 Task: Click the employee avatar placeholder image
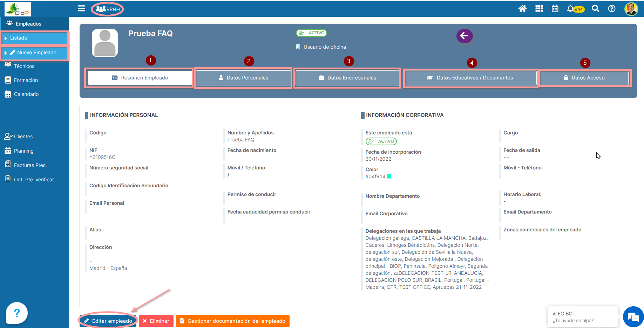pyautogui.click(x=105, y=43)
